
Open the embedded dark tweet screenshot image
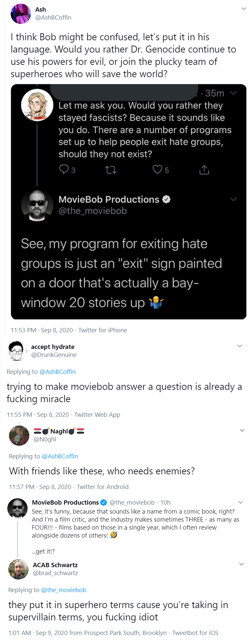[128, 202]
